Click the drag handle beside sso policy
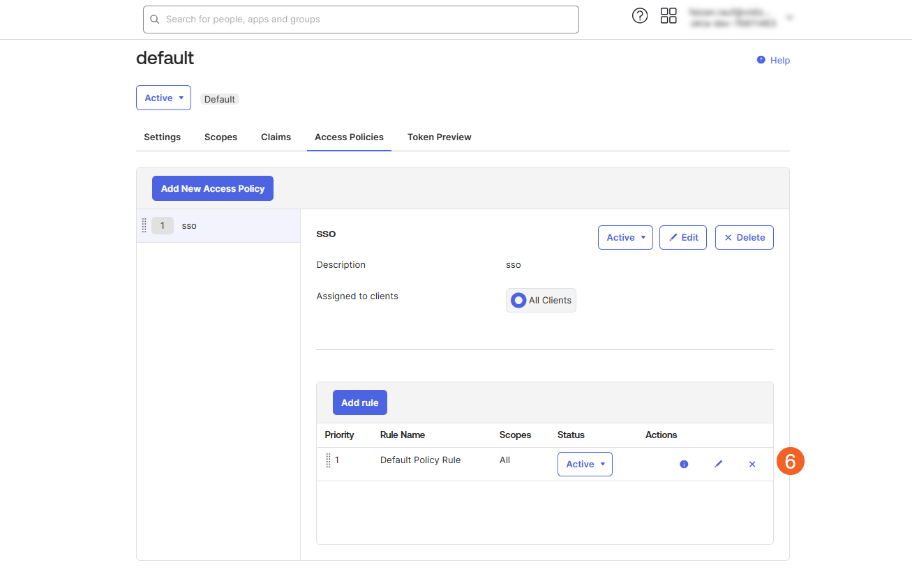 click(144, 225)
